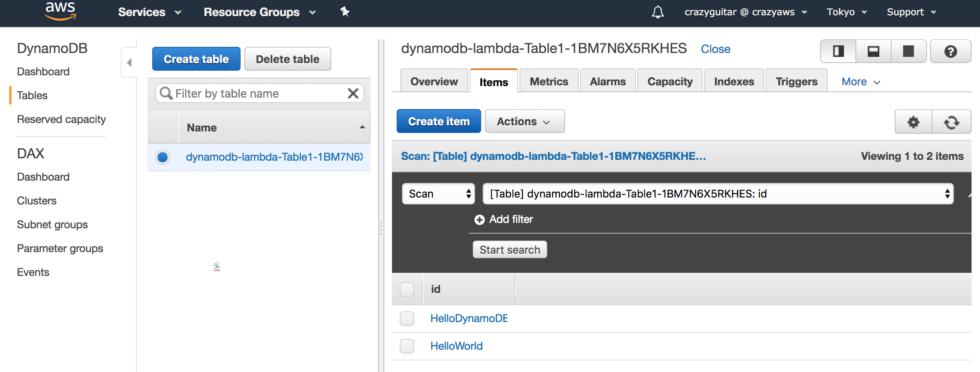This screenshot has width=980, height=372.
Task: Open the Scan operation dropdown
Action: [x=438, y=194]
